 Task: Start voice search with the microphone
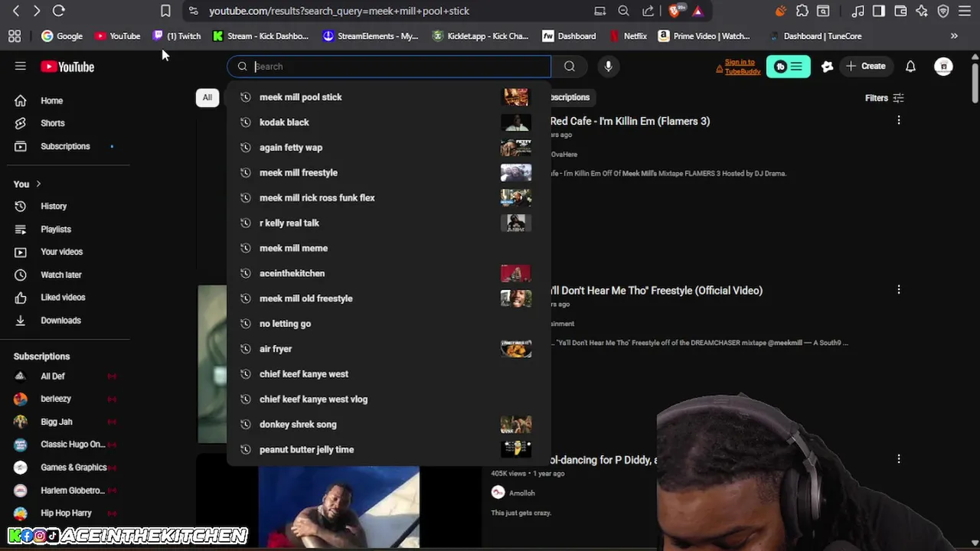[x=608, y=67]
